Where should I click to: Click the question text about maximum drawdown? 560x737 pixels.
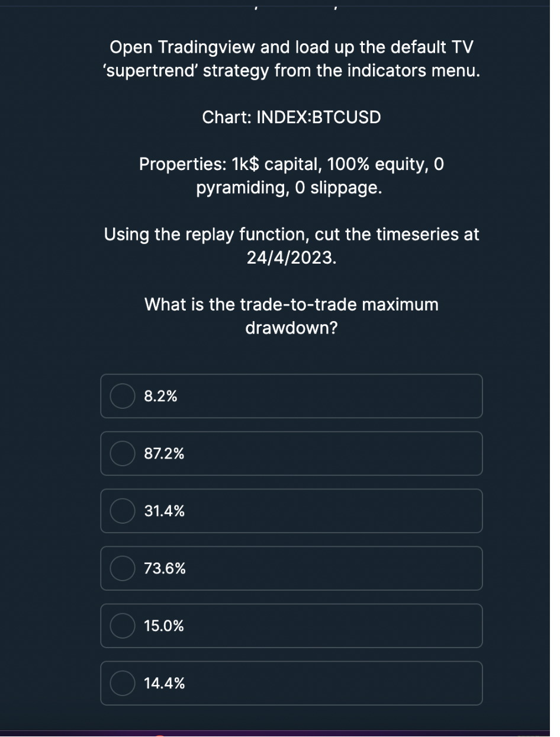291,316
